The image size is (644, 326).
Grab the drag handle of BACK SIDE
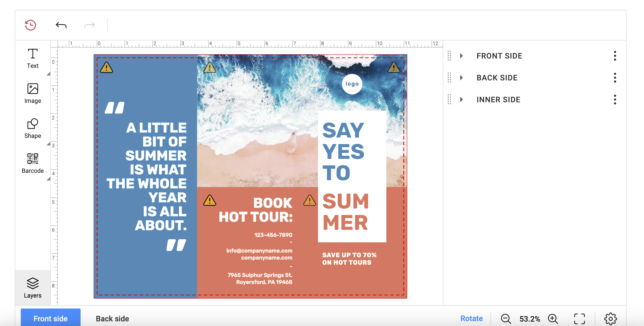[449, 78]
